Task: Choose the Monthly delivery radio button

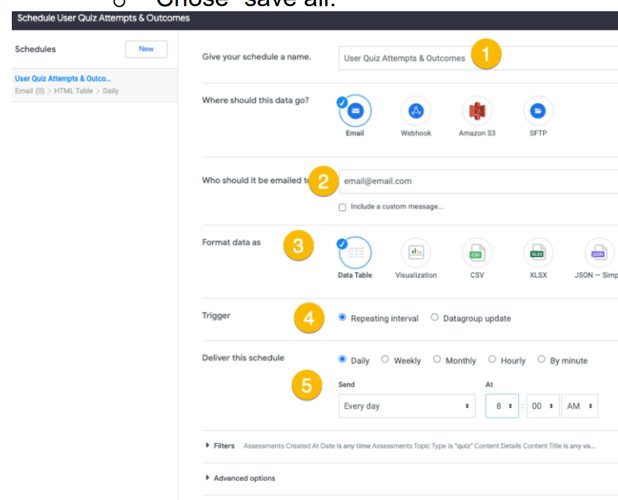Action: [x=437, y=360]
